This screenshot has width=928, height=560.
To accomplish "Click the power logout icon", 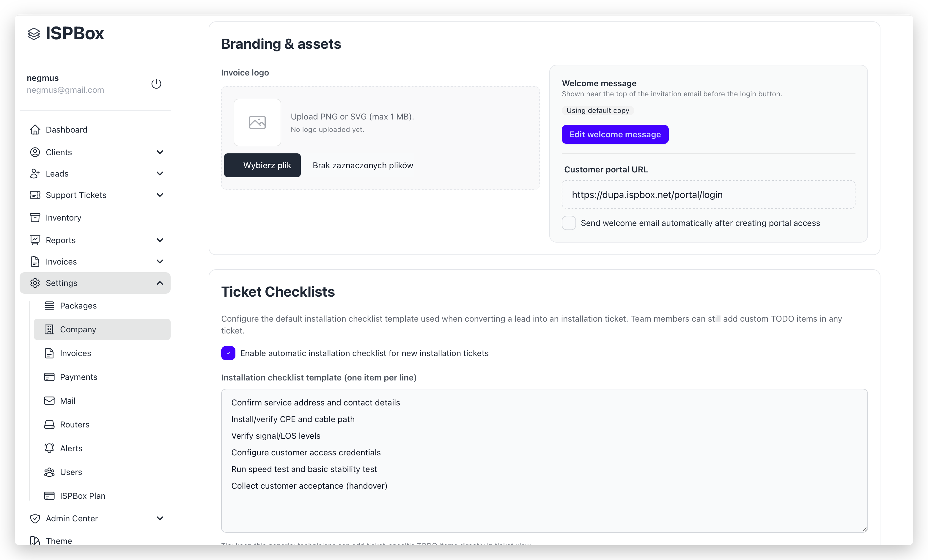I will 156,84.
